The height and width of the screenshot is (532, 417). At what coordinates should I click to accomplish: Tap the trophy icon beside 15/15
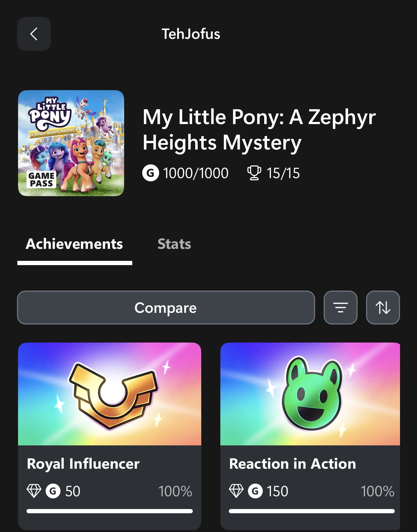tap(254, 173)
